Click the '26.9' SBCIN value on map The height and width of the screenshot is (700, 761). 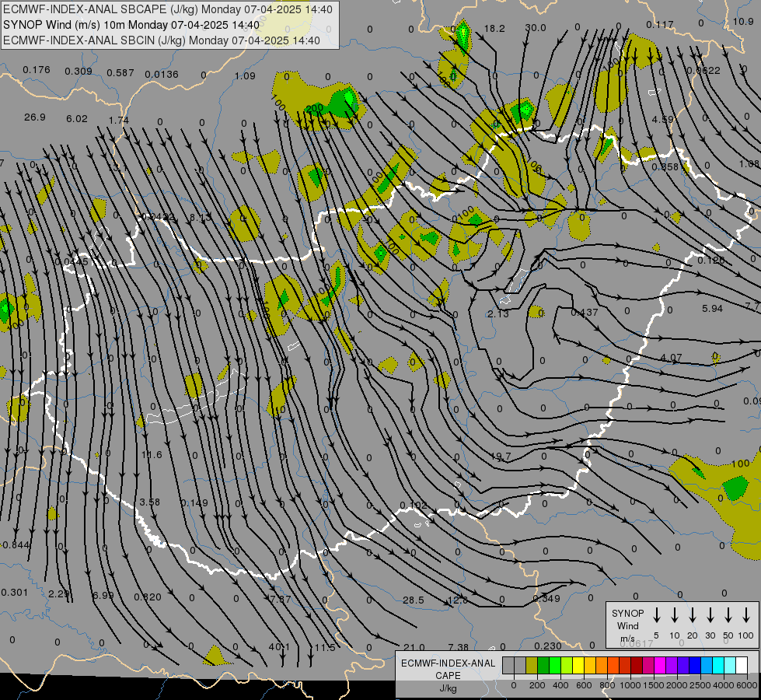(x=35, y=117)
